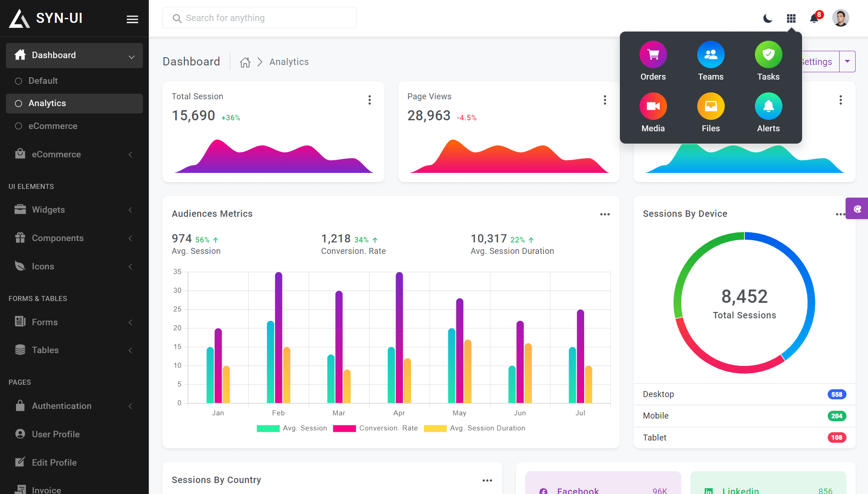The height and width of the screenshot is (494, 868).
Task: Select the eCommerce submenu item under Dashboard
Action: tap(53, 126)
